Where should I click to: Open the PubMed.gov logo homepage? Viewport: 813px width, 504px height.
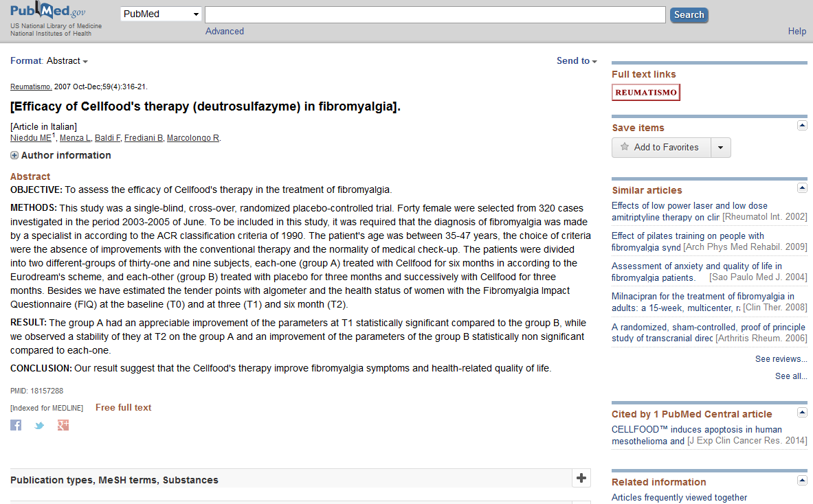click(x=47, y=11)
